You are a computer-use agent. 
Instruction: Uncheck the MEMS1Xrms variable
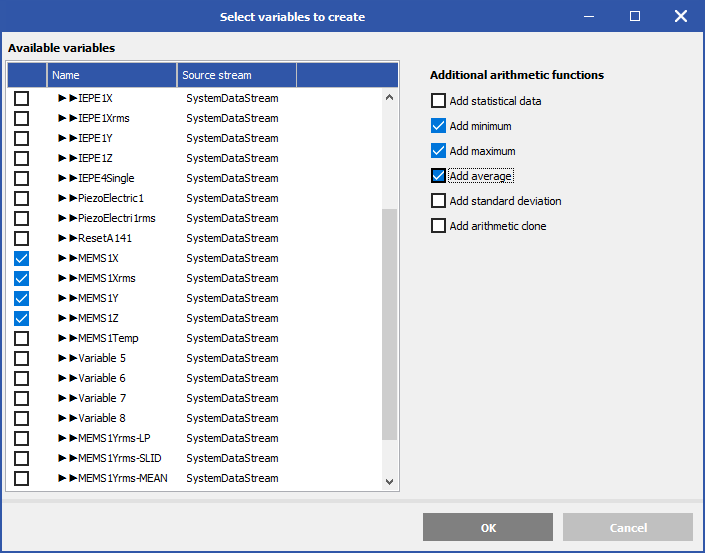21,278
